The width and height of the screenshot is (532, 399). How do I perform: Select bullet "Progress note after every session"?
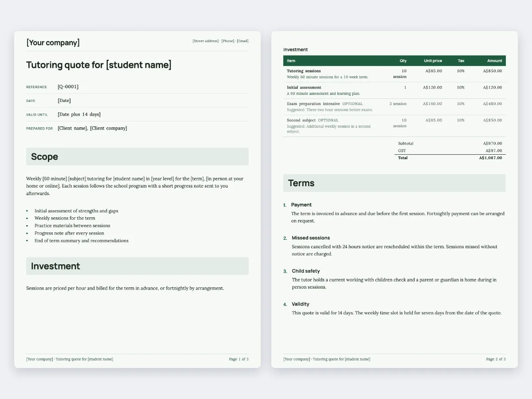click(x=69, y=233)
